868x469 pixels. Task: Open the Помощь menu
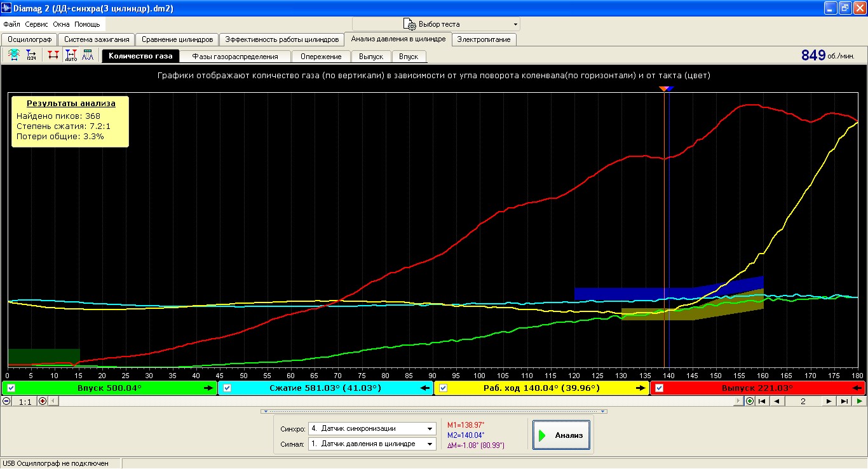[87, 24]
